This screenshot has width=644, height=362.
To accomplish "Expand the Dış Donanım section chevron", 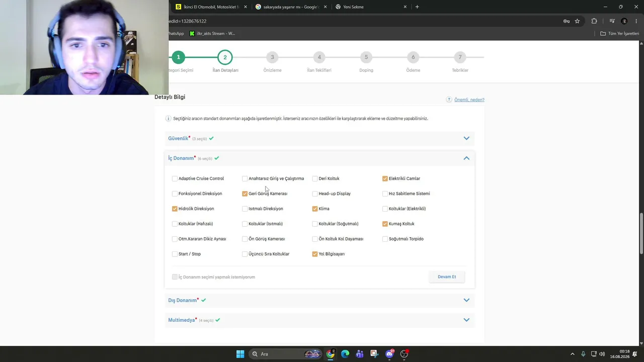I will pos(466,300).
